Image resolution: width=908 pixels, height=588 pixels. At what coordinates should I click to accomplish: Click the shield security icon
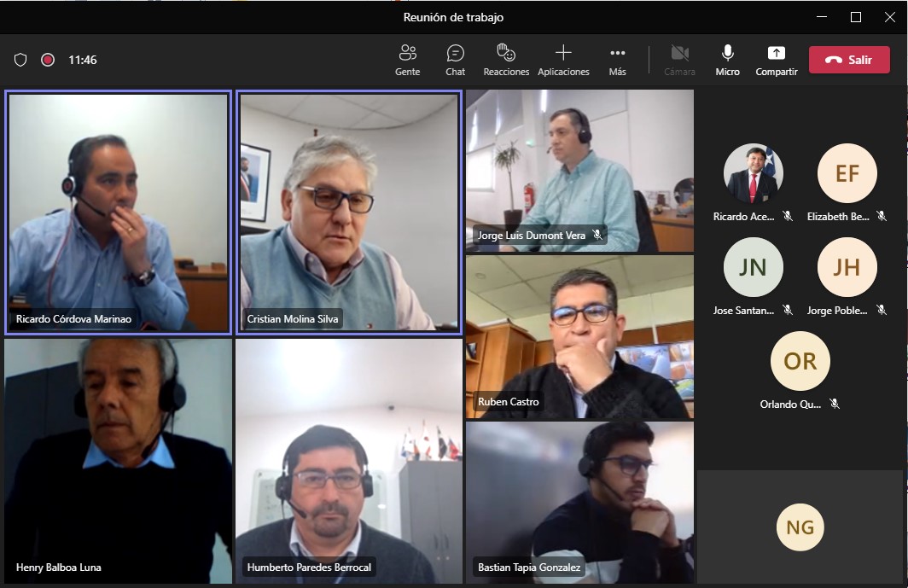[20, 60]
